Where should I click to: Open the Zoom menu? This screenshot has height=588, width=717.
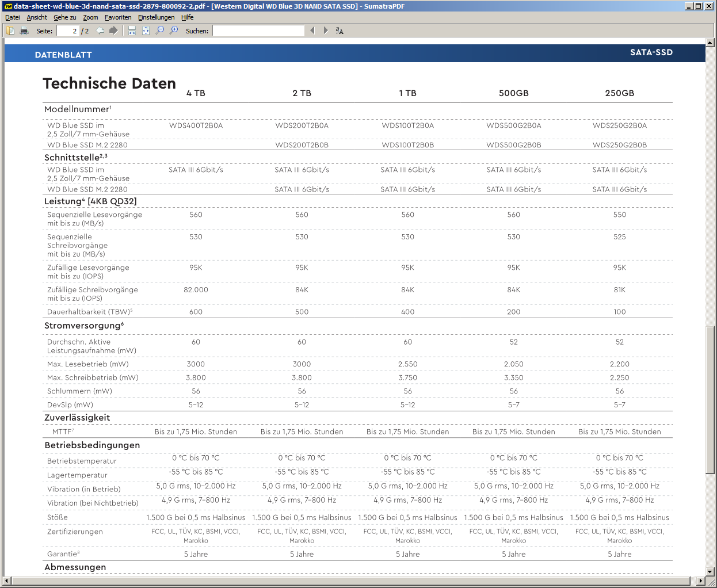(90, 17)
